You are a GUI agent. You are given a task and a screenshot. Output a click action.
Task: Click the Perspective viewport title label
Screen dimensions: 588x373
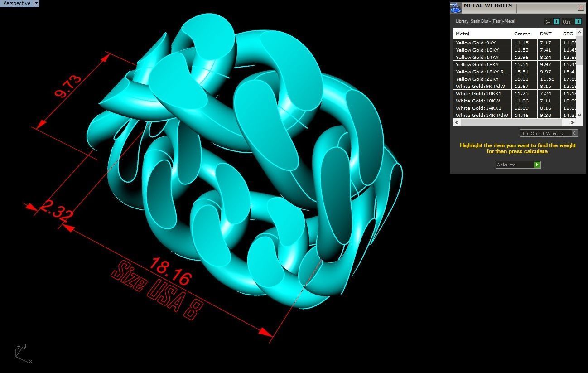[17, 3]
